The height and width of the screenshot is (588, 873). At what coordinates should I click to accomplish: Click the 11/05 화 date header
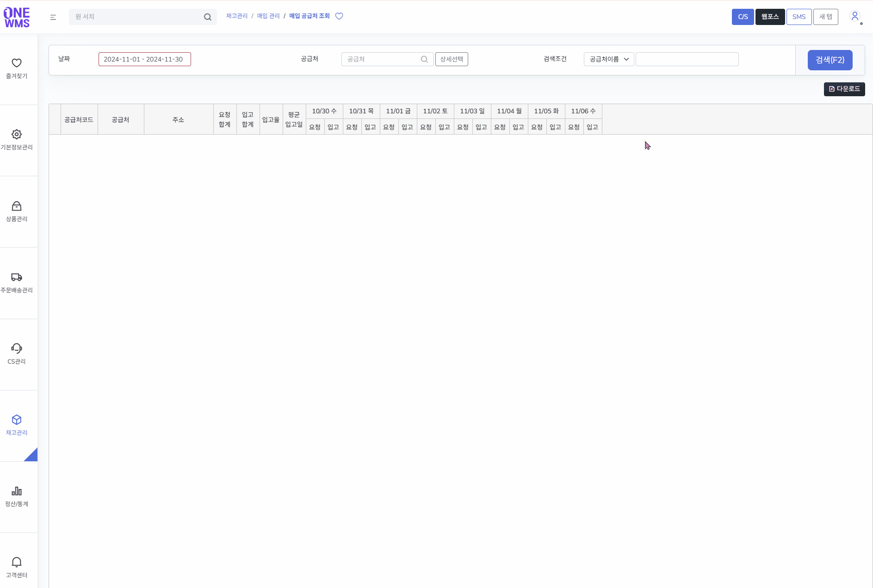(546, 111)
